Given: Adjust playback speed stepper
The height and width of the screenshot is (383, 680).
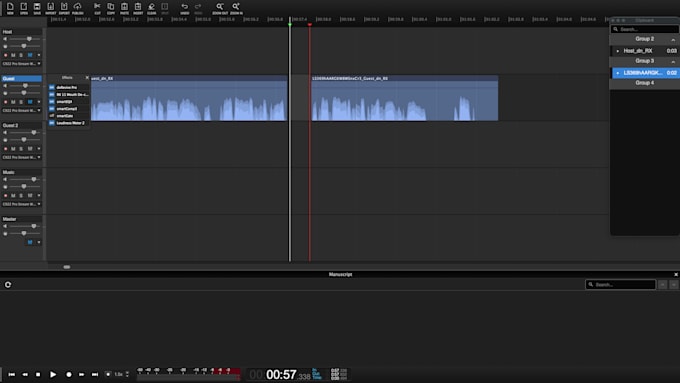Looking at the screenshot, I should (127, 374).
